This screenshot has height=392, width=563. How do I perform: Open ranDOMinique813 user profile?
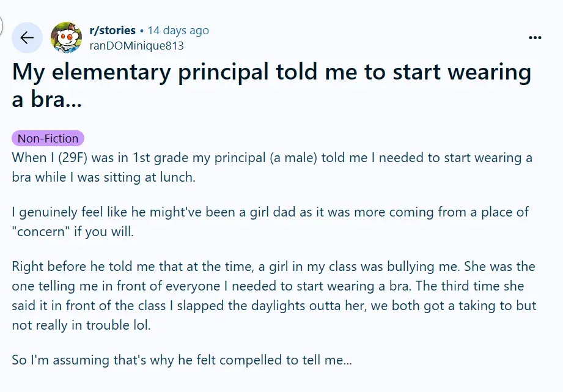(x=136, y=46)
